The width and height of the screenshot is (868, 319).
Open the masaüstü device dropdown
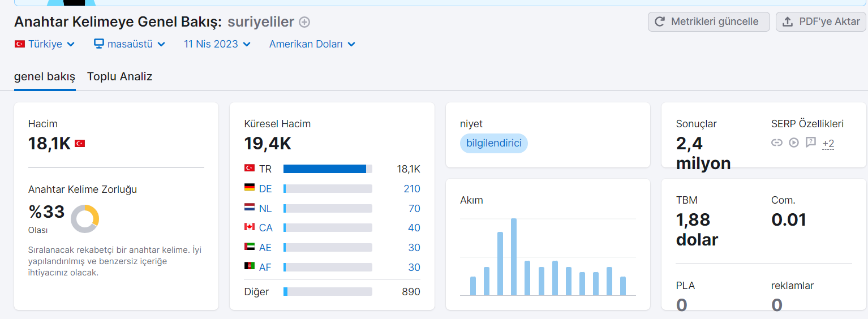(x=130, y=44)
